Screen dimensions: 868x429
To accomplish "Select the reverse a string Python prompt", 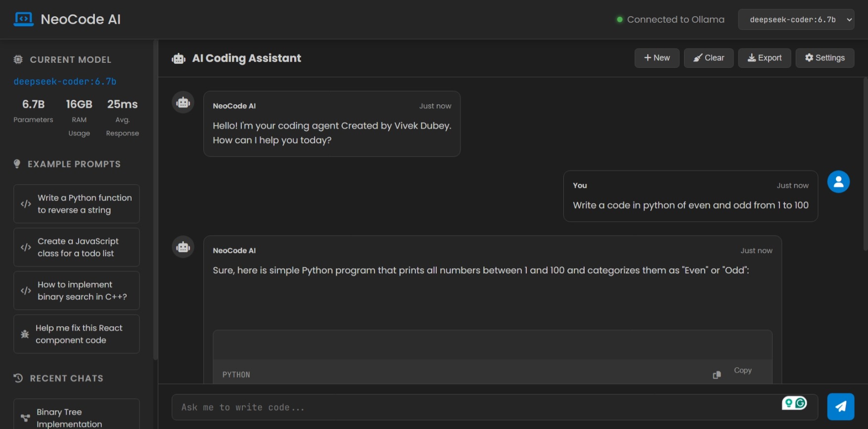I will coord(76,204).
